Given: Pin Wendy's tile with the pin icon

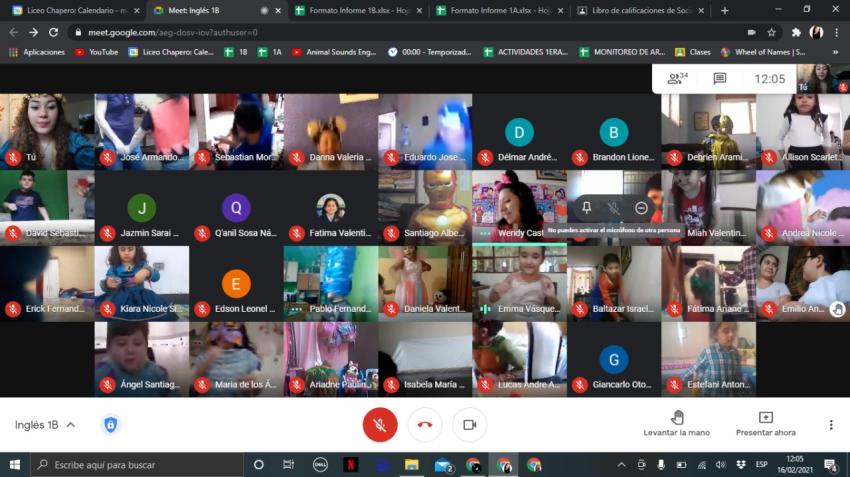Looking at the screenshot, I should click(587, 208).
